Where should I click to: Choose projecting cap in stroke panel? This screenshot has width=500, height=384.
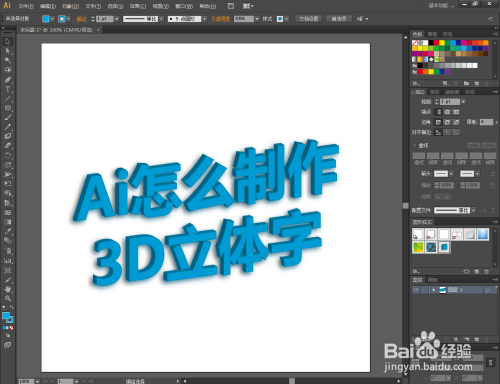(x=456, y=112)
